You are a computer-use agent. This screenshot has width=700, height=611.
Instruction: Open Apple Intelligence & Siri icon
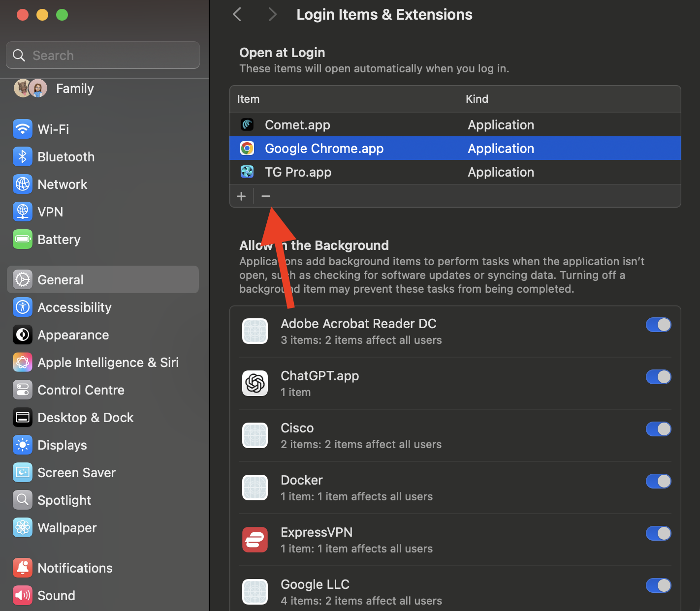[x=23, y=362]
